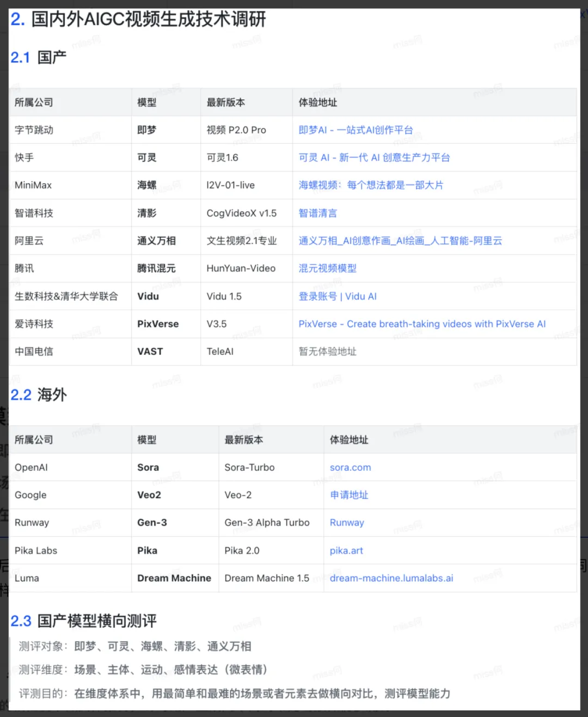Click the sora.com link
This screenshot has width=588, height=717.
coord(350,467)
